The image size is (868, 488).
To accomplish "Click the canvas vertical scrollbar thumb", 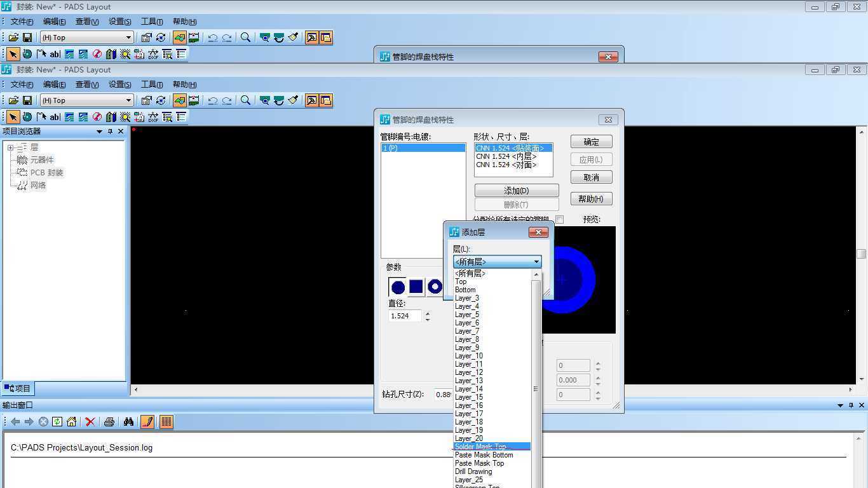I will pyautogui.click(x=862, y=254).
